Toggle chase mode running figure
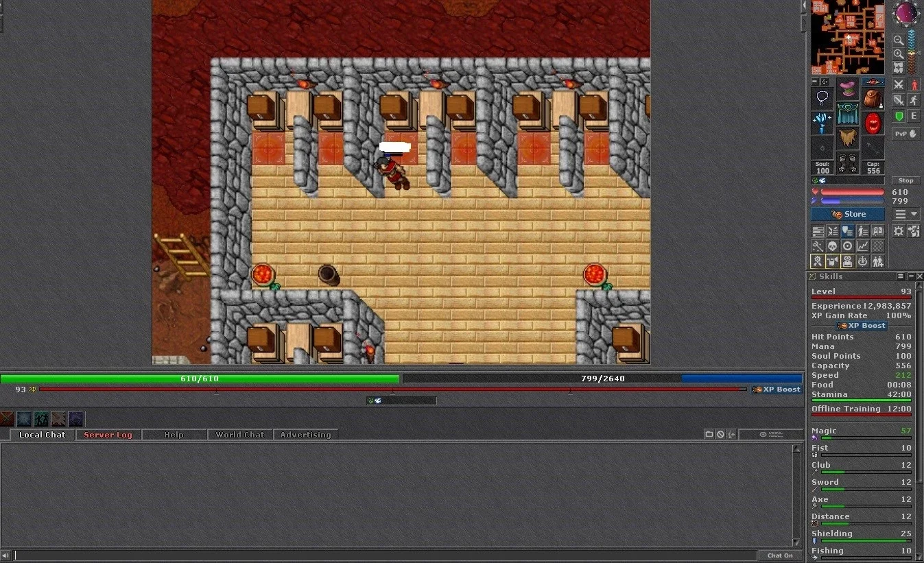Viewport: 924px width, 563px height. tap(914, 99)
